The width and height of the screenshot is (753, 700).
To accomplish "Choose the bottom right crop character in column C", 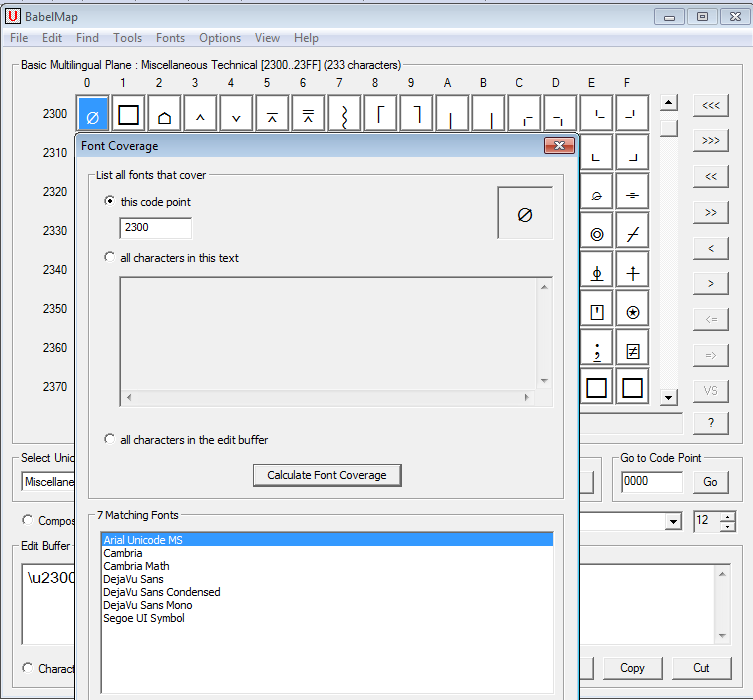I will click(x=524, y=114).
